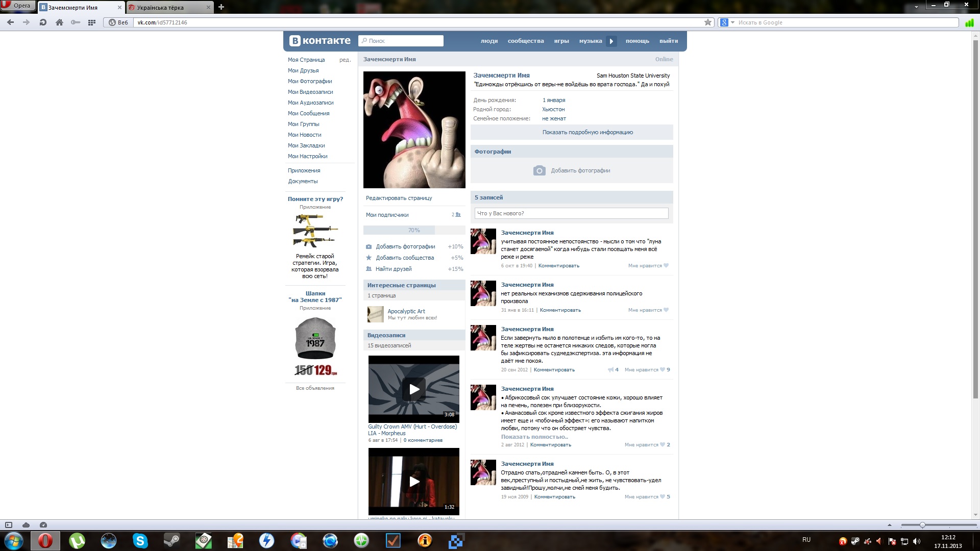980x551 pixels.
Task: Open the Opera main menu button
Action: (x=18, y=6)
